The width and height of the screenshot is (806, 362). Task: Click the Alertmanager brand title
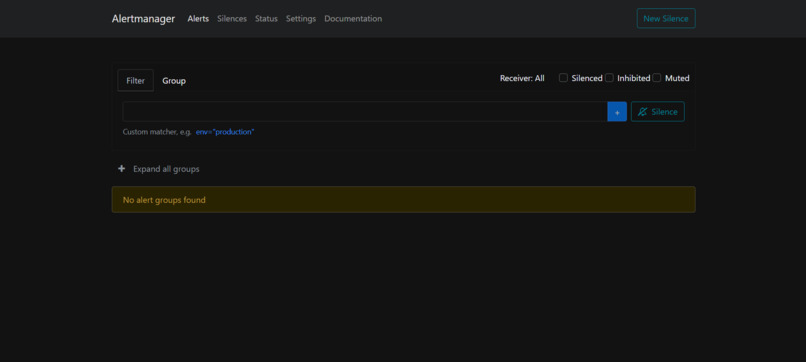coord(143,19)
